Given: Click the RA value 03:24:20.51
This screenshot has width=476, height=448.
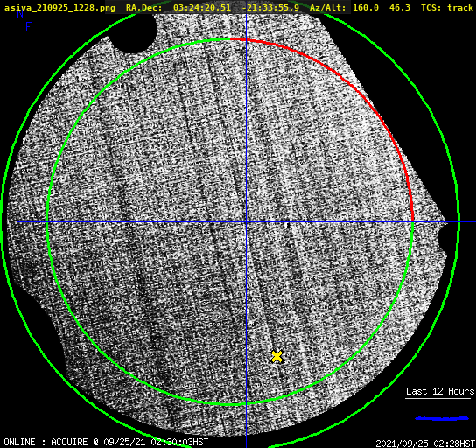Looking at the screenshot, I should [x=202, y=8].
